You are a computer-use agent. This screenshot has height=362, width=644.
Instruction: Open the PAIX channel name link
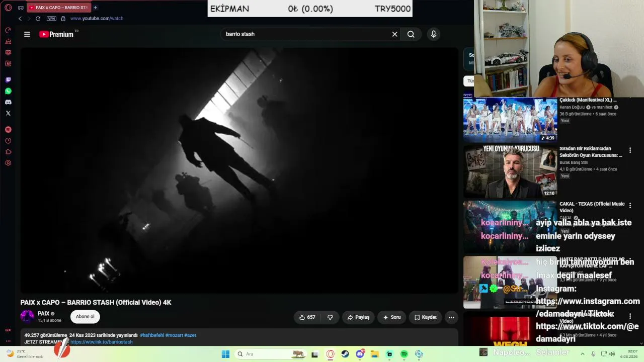[x=44, y=314]
